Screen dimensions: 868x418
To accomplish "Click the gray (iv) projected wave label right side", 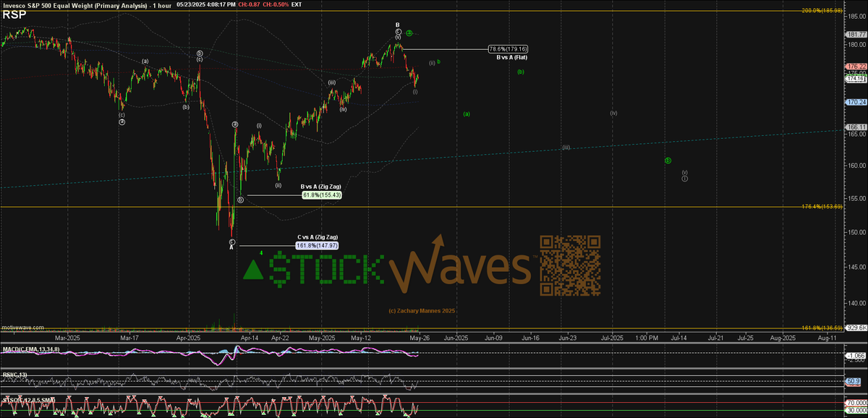I will pos(613,114).
